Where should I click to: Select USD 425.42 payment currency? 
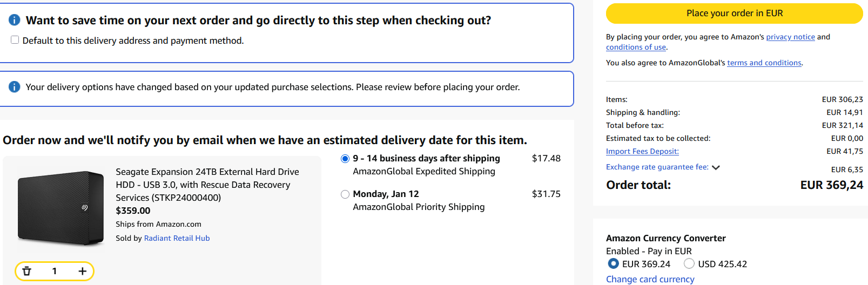(x=689, y=263)
